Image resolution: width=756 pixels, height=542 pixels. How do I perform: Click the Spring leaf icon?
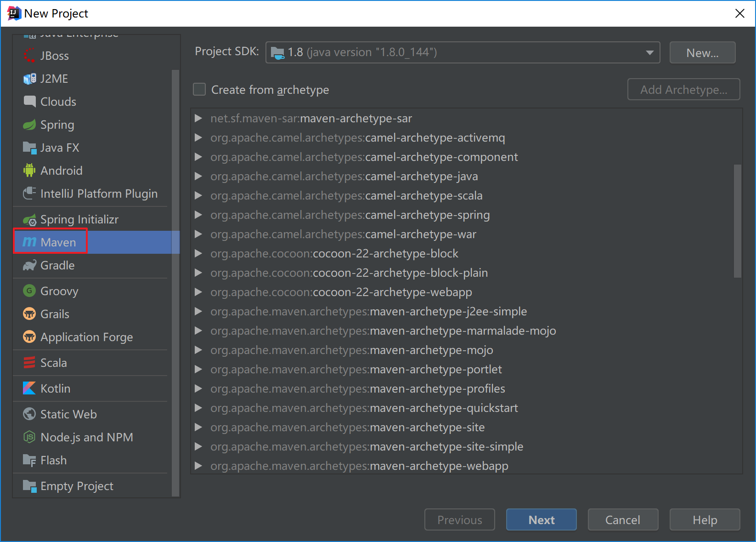pyautogui.click(x=29, y=125)
